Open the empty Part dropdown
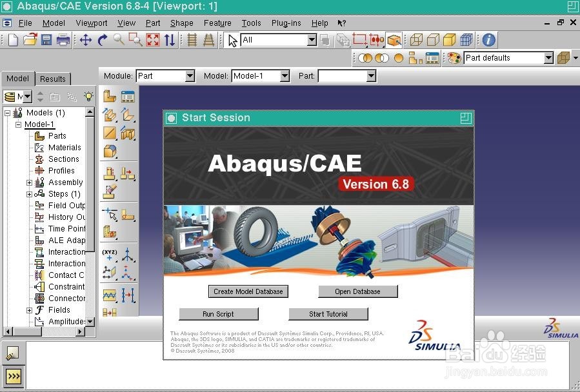This screenshot has width=580, height=392. (x=347, y=76)
